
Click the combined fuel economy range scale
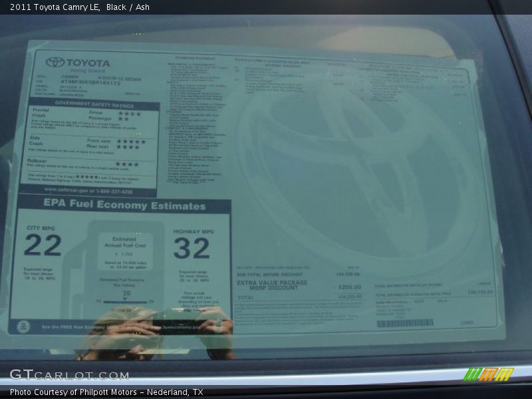click(x=125, y=300)
